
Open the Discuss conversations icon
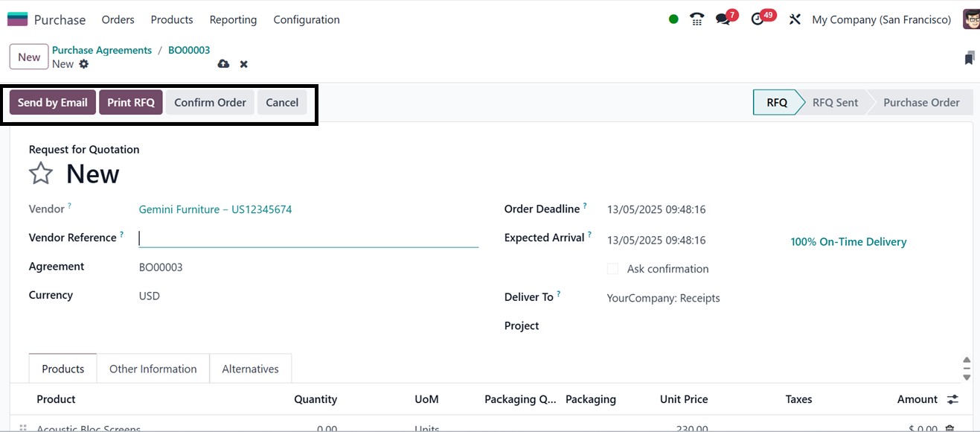[723, 19]
